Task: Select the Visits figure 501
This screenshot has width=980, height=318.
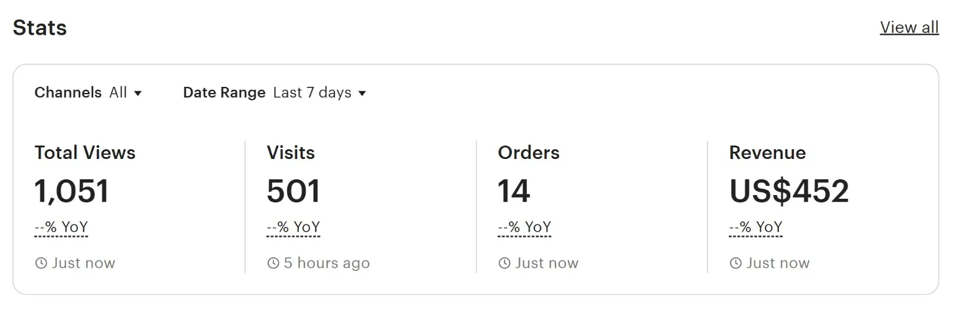Action: tap(293, 191)
